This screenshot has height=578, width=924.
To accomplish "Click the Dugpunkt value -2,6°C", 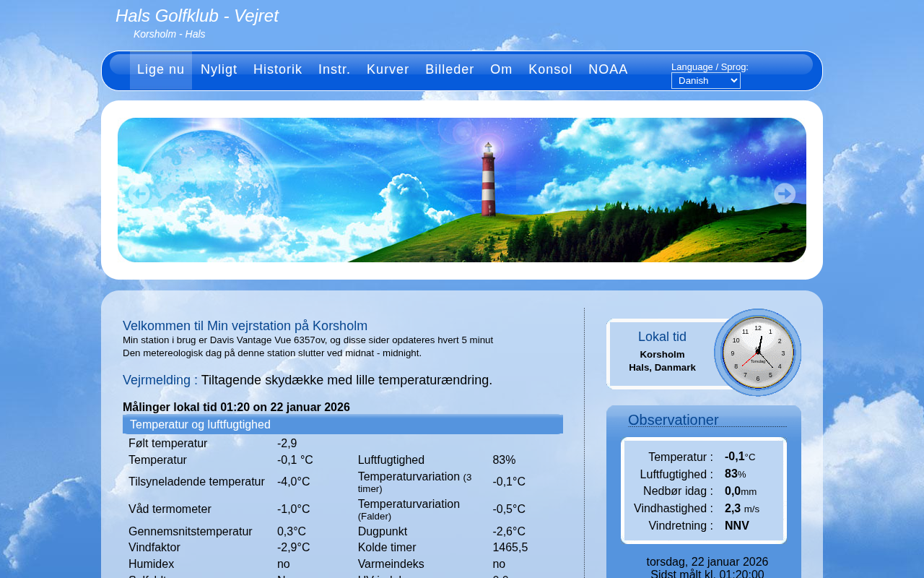I will 509,532.
